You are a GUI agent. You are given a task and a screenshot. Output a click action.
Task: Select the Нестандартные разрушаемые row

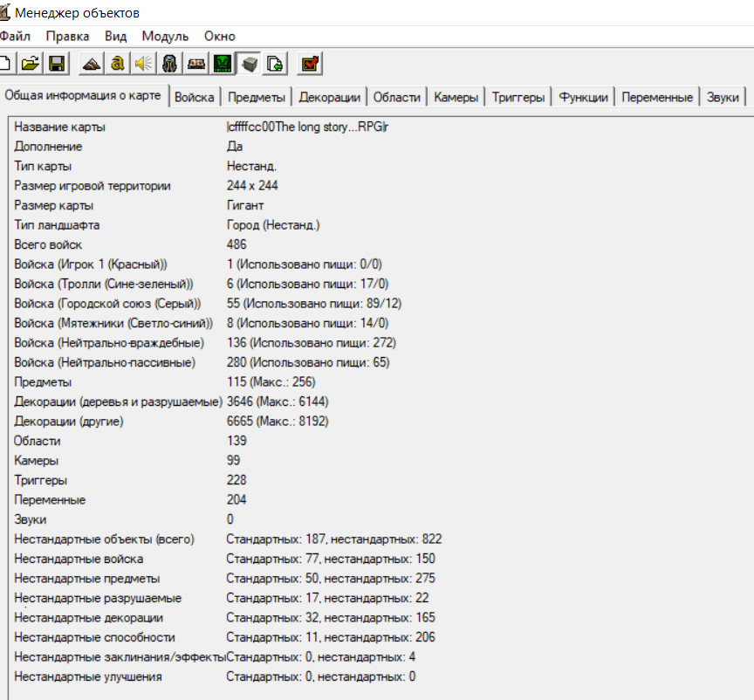click(221, 598)
